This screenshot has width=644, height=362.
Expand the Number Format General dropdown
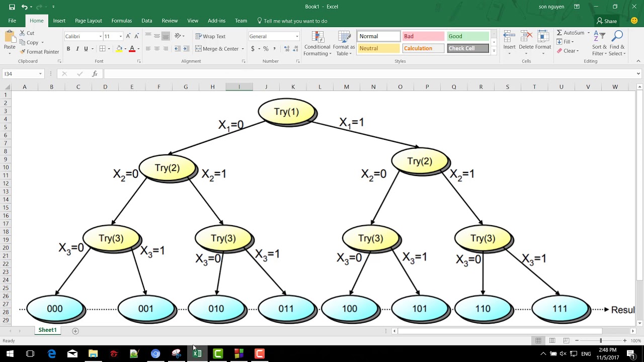tap(297, 36)
